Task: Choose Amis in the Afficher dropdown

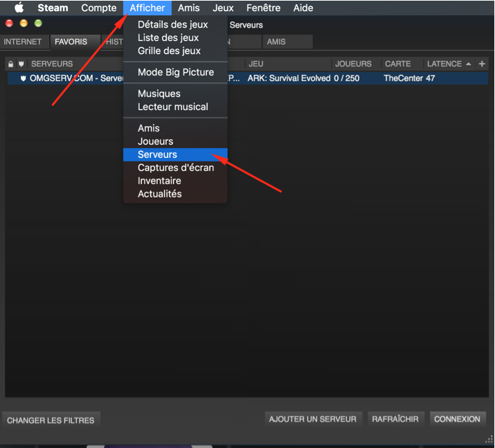Action: click(175, 128)
